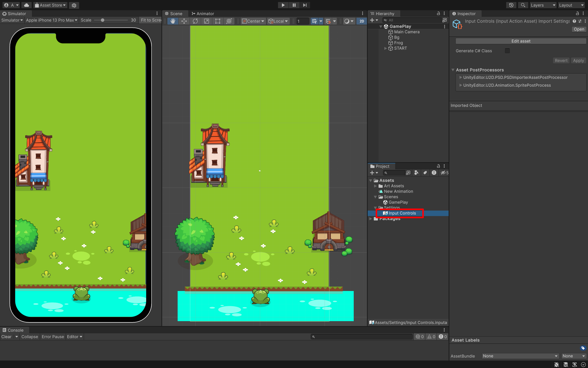
Task: Toggle the Project panel lock
Action: click(438, 166)
